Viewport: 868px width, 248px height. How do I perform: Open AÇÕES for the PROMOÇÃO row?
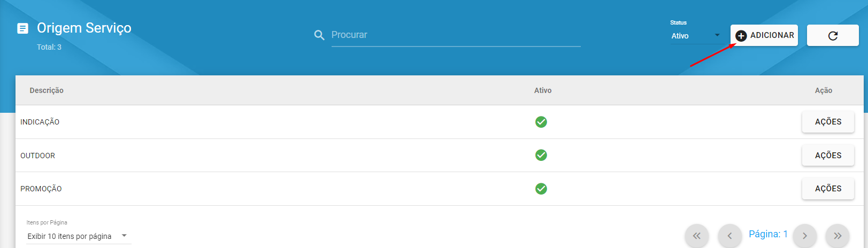pyautogui.click(x=828, y=189)
